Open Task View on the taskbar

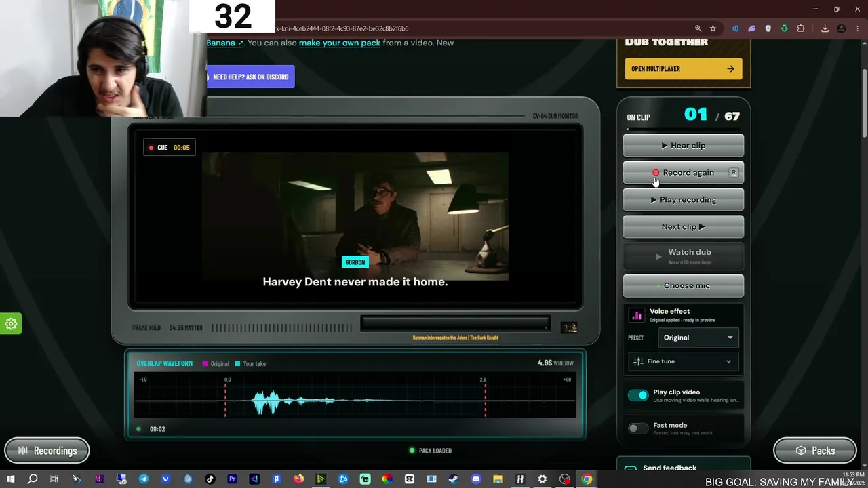[x=54, y=479]
